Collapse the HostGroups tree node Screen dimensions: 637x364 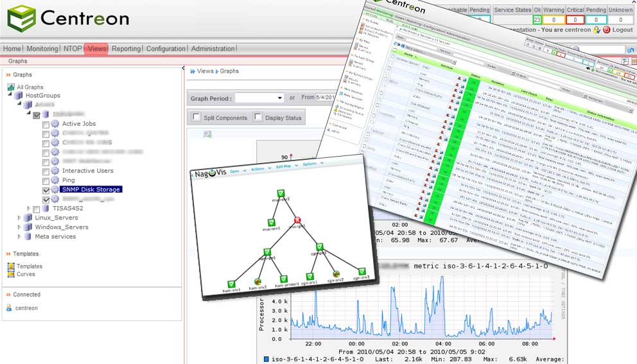click(10, 94)
